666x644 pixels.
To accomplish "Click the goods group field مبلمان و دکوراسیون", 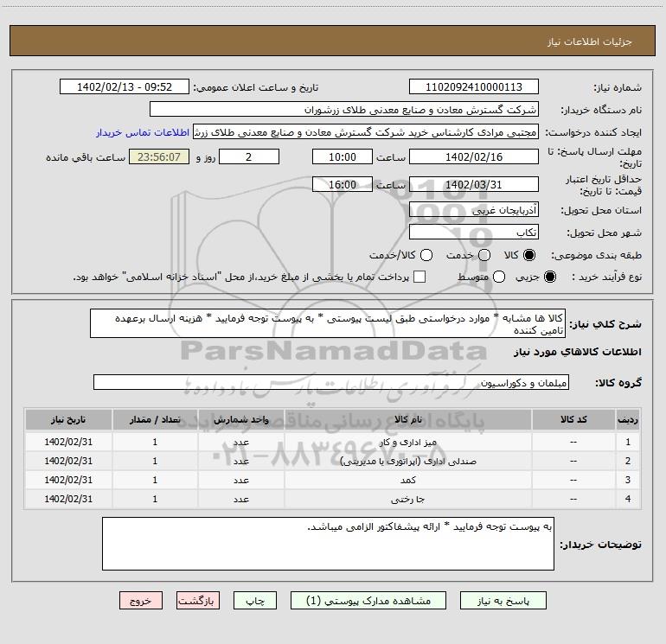I will pos(331,382).
